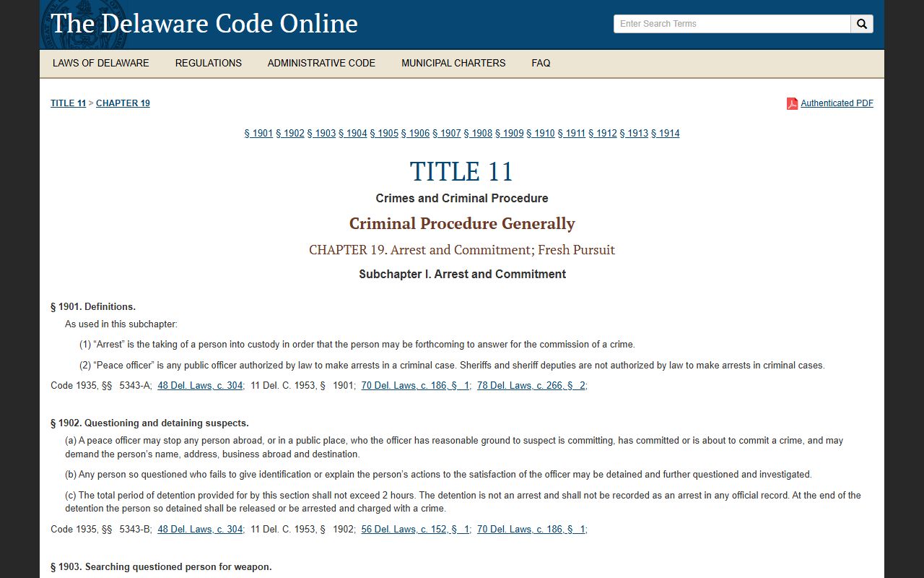Open 48 Del. Laws c. 304 under § 1901
This screenshot has width=924, height=578.
200,386
